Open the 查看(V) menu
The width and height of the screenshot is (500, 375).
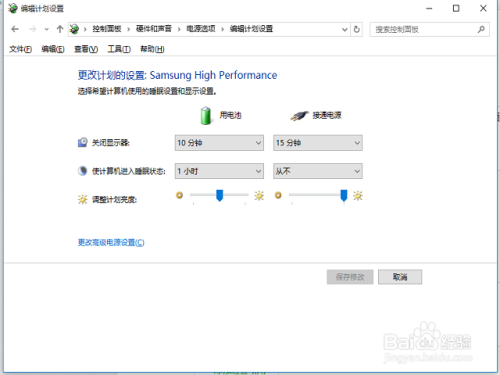click(x=86, y=49)
